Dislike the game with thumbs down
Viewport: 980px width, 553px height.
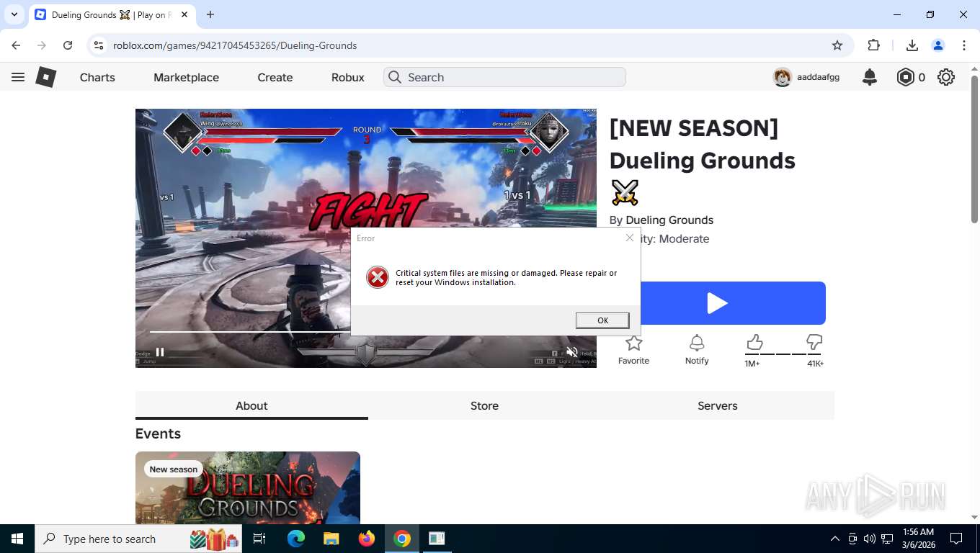814,342
